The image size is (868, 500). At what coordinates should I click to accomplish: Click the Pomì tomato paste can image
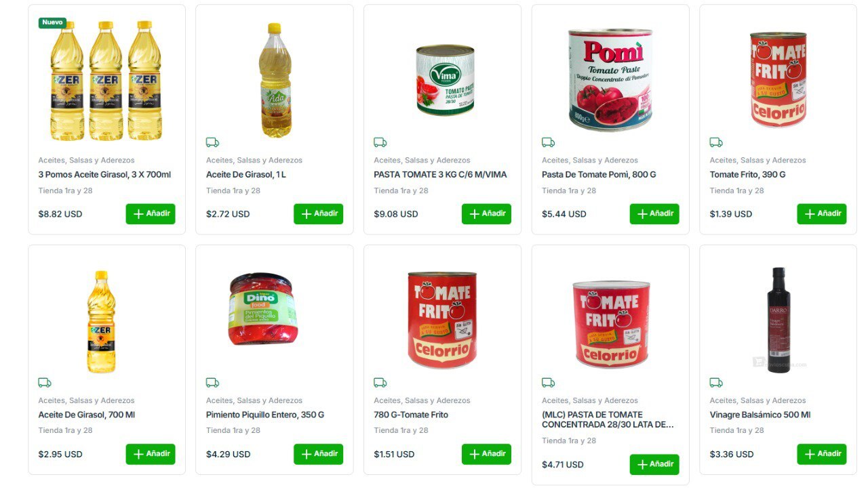[x=610, y=80]
